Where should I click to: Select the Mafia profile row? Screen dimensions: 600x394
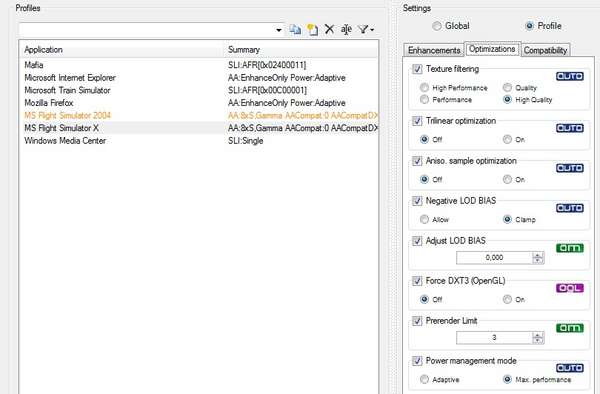(x=198, y=65)
